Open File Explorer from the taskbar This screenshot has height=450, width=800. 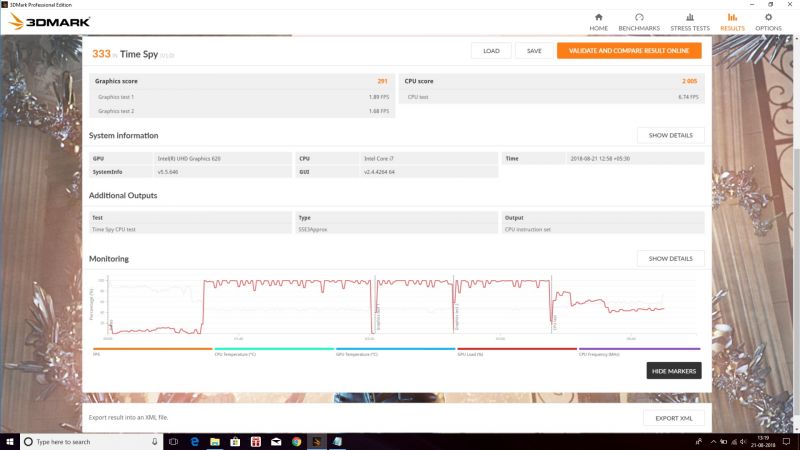(x=215, y=442)
